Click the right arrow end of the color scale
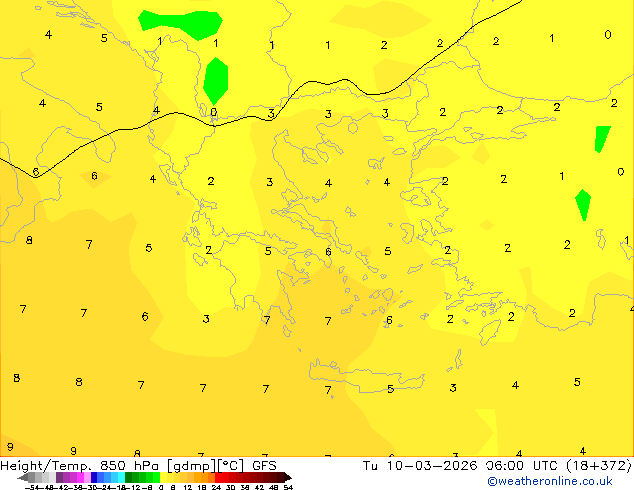 tap(287, 477)
